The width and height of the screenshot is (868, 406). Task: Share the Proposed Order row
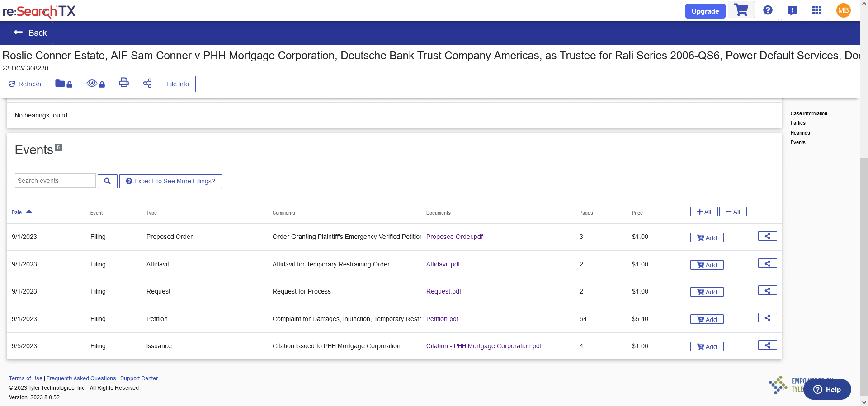click(768, 236)
